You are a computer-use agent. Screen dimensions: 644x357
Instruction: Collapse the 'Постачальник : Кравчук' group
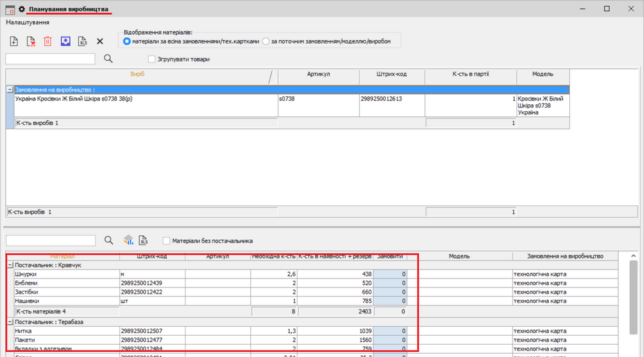[x=10, y=265]
